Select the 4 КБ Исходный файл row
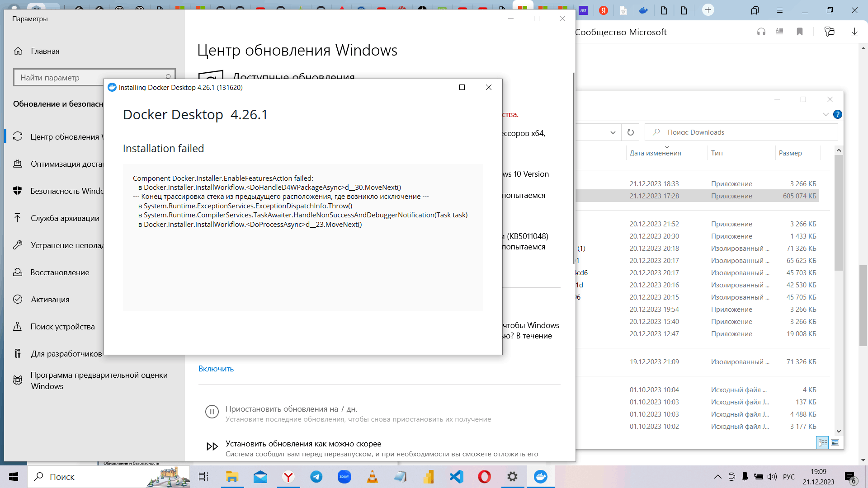The width and height of the screenshot is (868, 488). [697, 390]
